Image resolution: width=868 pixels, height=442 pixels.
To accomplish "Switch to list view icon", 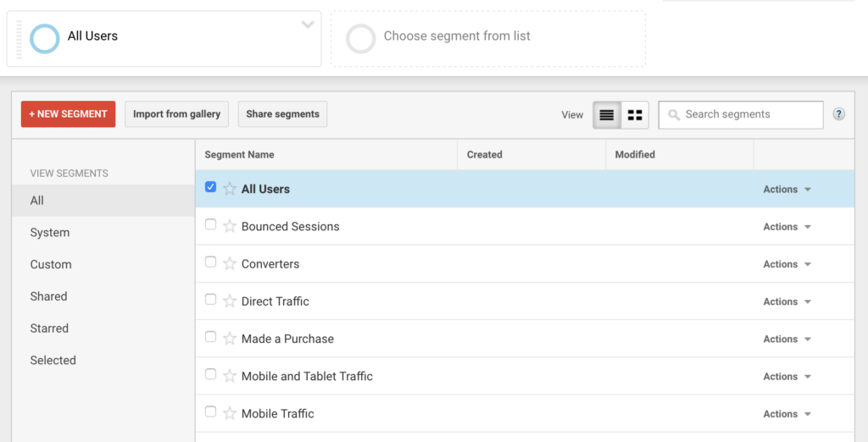I will [x=607, y=114].
